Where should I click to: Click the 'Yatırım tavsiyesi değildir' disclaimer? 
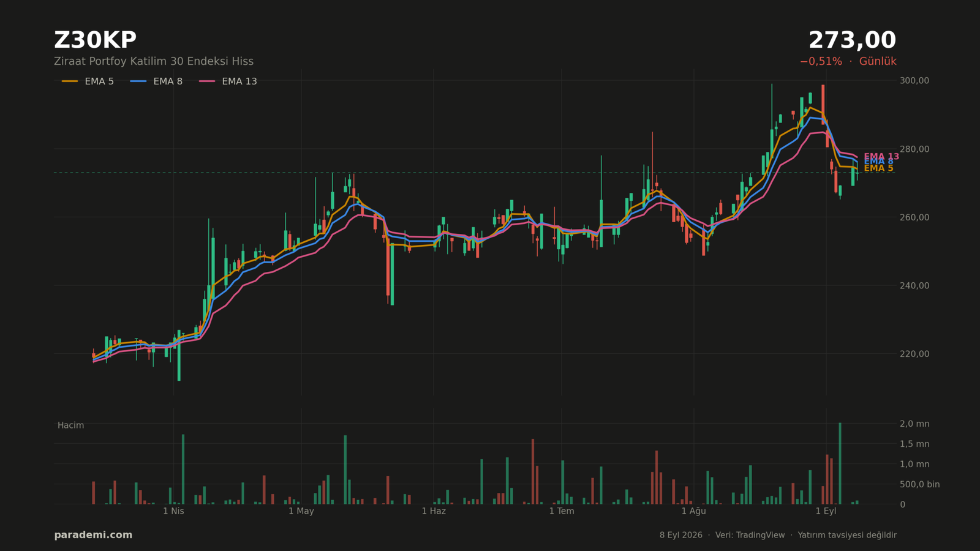pos(847,535)
